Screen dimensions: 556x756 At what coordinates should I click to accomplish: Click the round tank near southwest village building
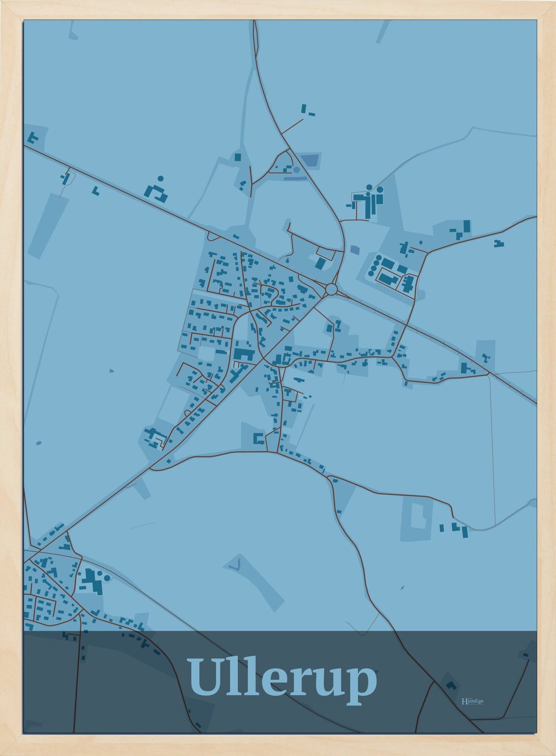(107, 578)
